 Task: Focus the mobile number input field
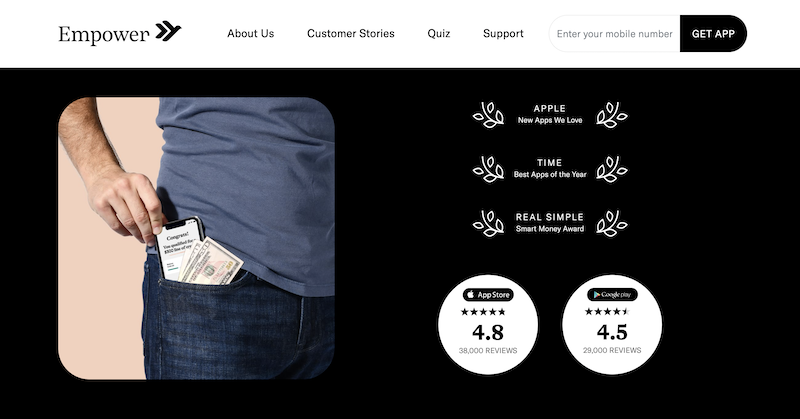click(x=614, y=34)
